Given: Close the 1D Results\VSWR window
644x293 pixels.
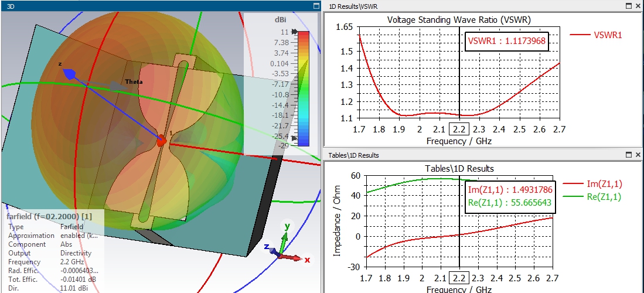Looking at the screenshot, I should click(x=638, y=6).
